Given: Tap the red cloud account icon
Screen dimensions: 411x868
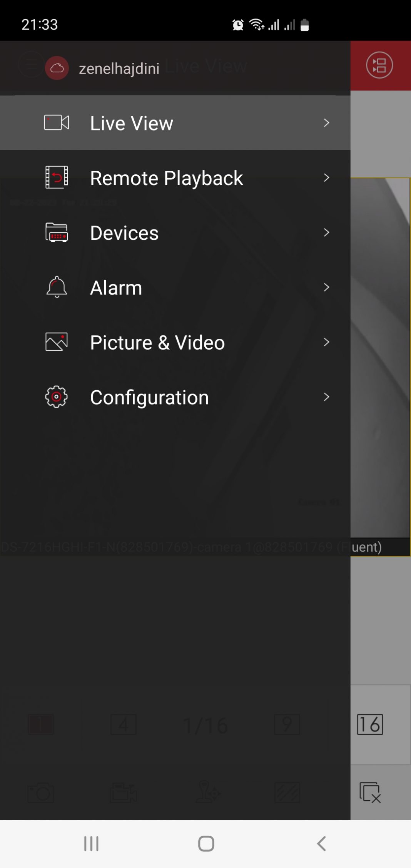Looking at the screenshot, I should (x=57, y=68).
